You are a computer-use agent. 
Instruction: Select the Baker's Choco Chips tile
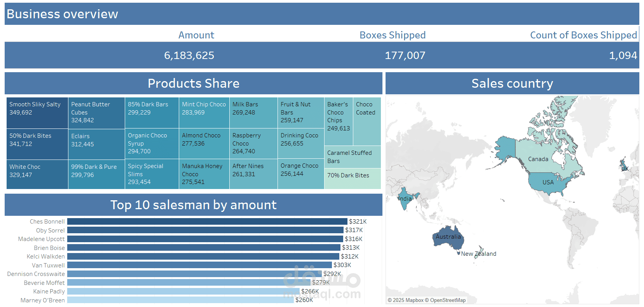point(339,121)
